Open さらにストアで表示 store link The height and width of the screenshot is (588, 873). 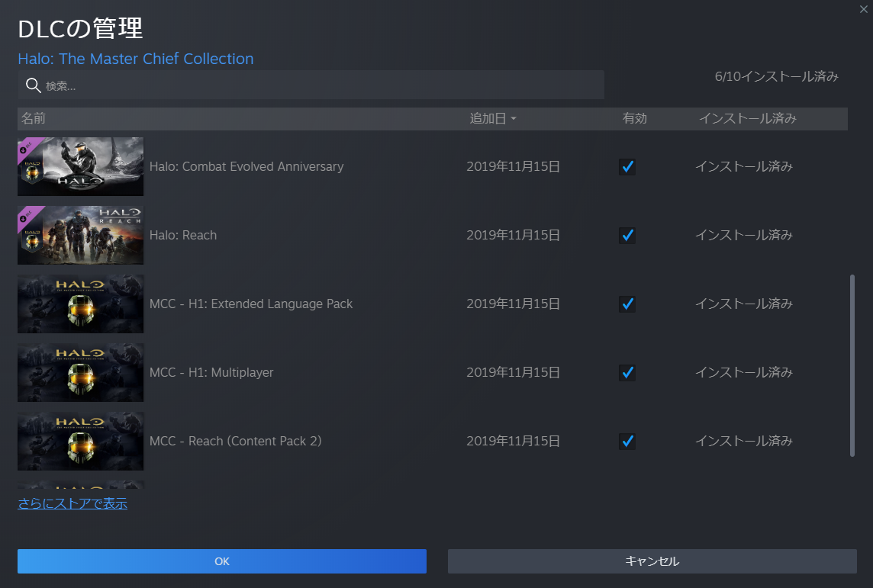(72, 503)
